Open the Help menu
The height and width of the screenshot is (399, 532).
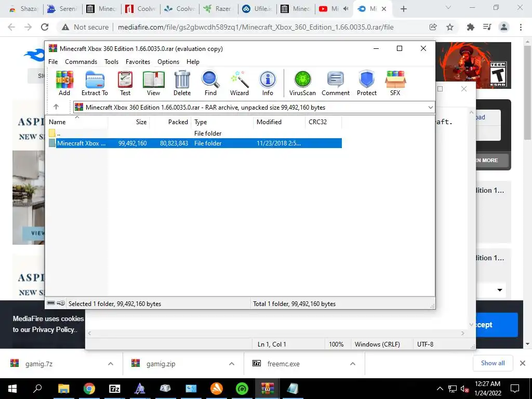pyautogui.click(x=193, y=62)
